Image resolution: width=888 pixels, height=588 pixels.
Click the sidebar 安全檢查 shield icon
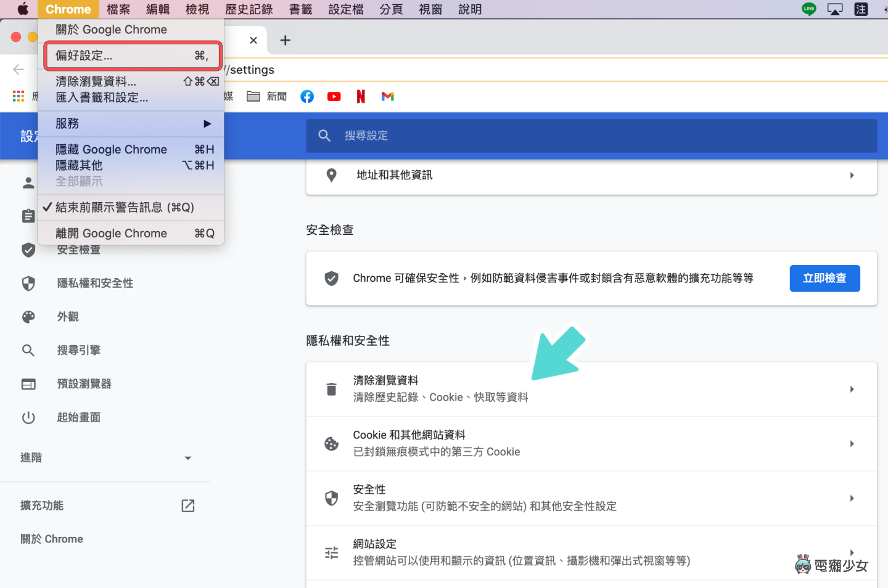click(28, 250)
